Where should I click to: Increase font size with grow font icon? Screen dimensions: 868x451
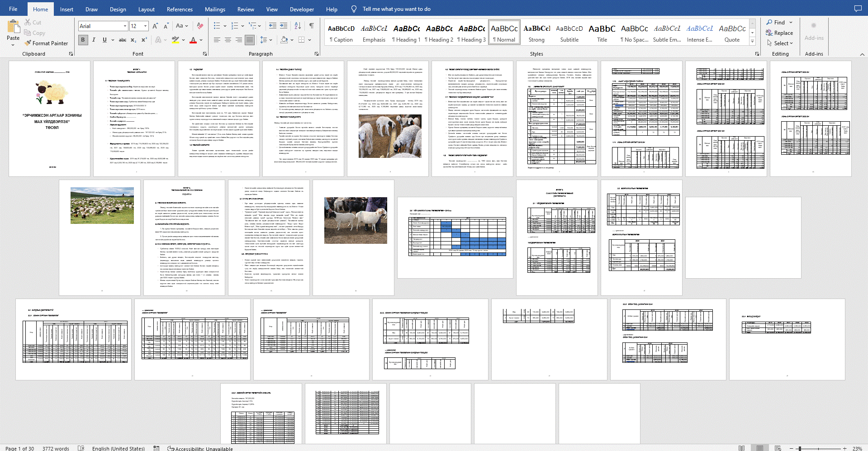[155, 26]
